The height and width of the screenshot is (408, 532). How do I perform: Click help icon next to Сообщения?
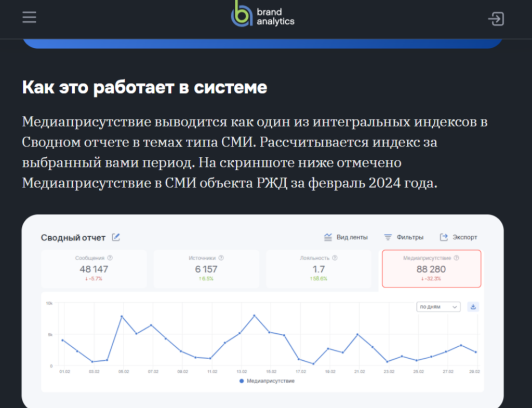pyautogui.click(x=110, y=258)
